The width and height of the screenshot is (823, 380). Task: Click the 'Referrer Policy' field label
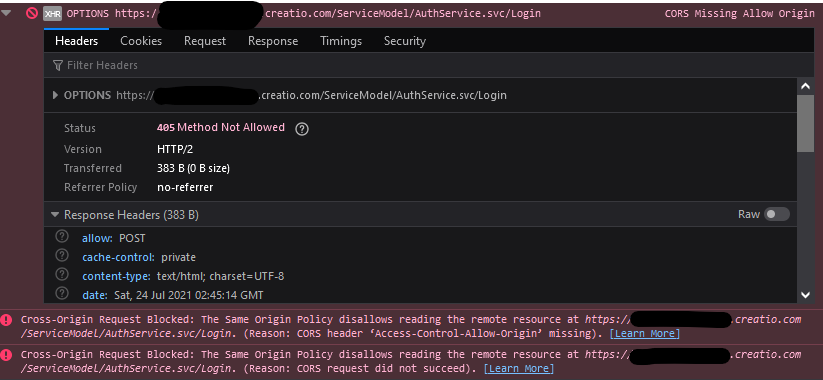(x=100, y=187)
